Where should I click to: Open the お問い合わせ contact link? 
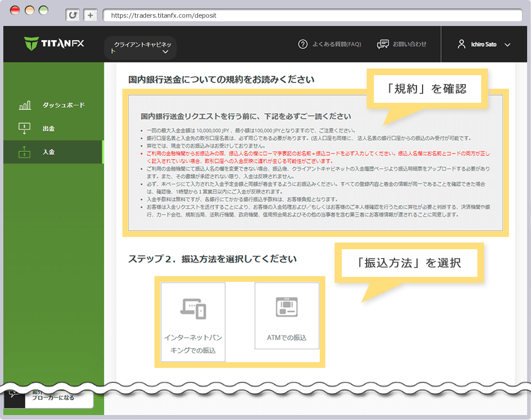pos(409,44)
